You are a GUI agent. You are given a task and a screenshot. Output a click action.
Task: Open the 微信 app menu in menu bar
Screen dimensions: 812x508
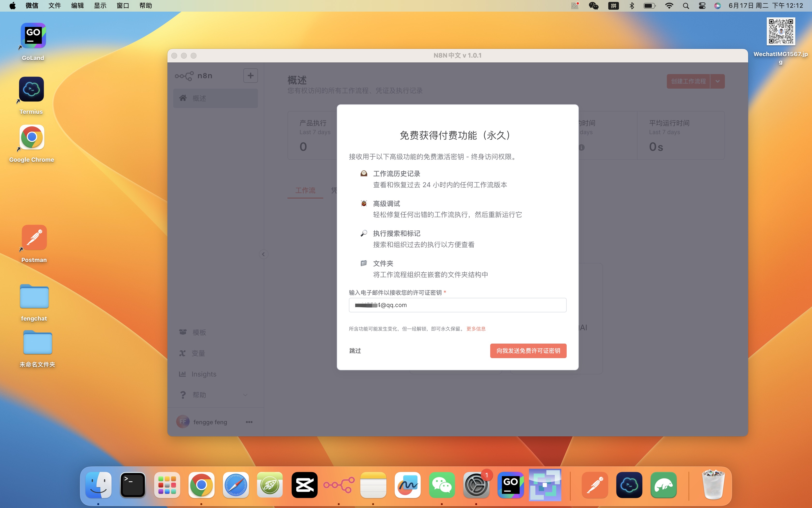tap(32, 6)
